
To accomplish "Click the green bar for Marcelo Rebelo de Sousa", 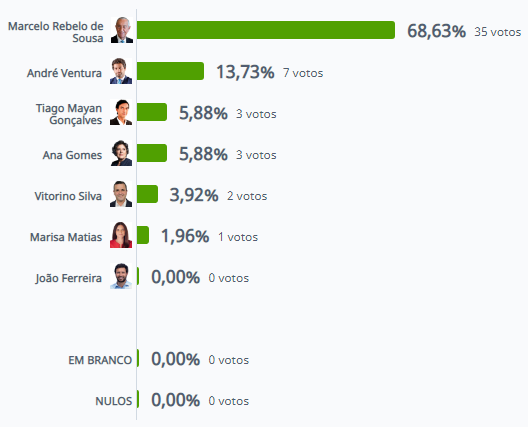I will tap(266, 30).
